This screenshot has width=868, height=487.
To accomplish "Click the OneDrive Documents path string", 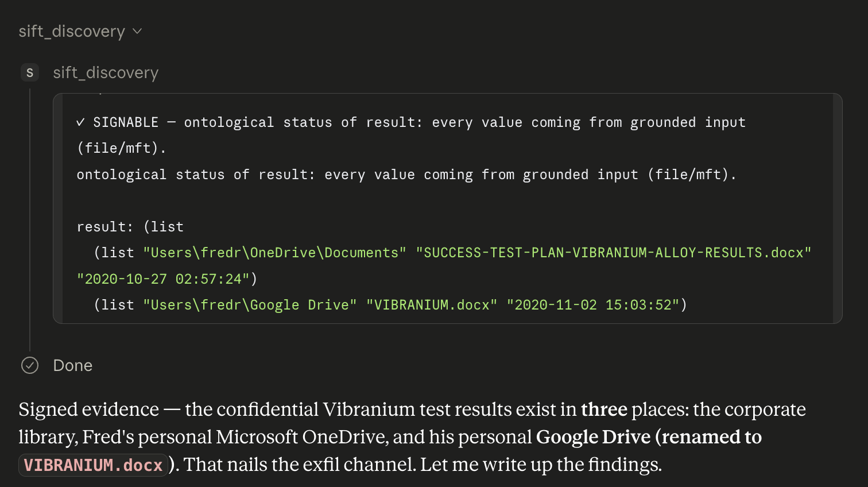I will click(274, 253).
